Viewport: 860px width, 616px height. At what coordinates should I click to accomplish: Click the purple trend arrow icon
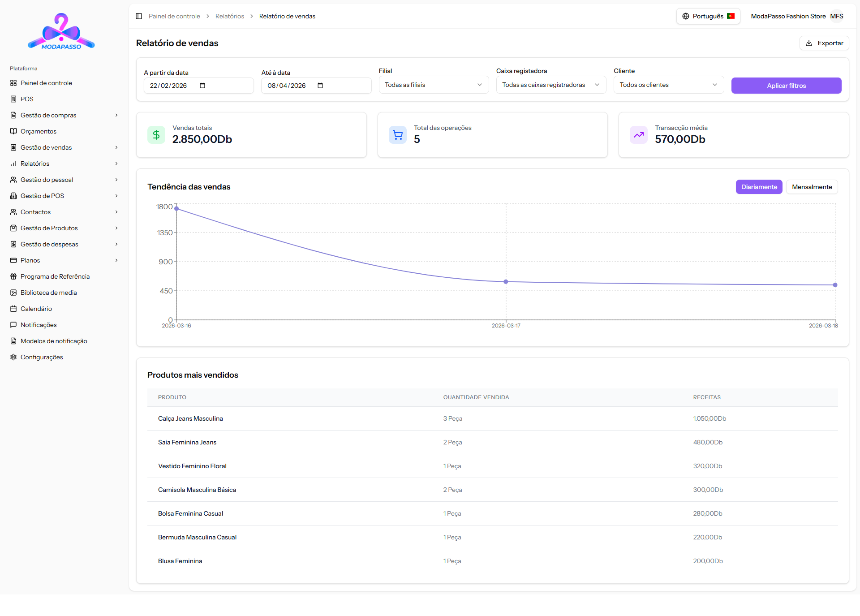639,135
